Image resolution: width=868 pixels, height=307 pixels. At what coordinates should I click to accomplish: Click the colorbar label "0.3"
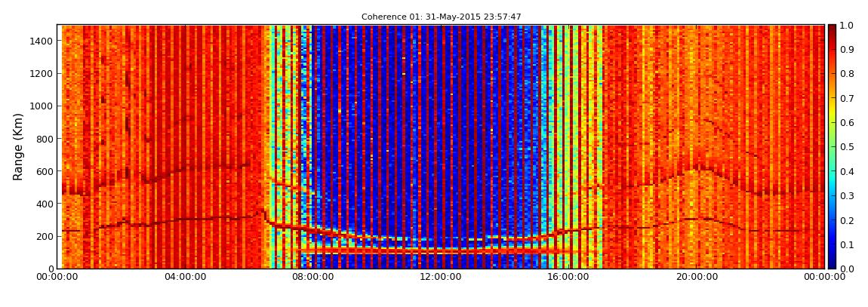[x=846, y=196]
